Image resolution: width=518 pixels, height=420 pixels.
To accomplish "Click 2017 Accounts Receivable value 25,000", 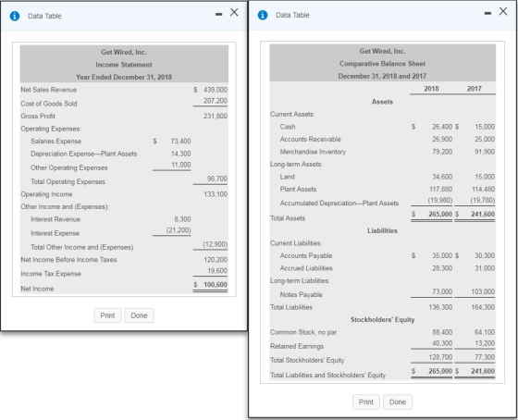I will [485, 140].
